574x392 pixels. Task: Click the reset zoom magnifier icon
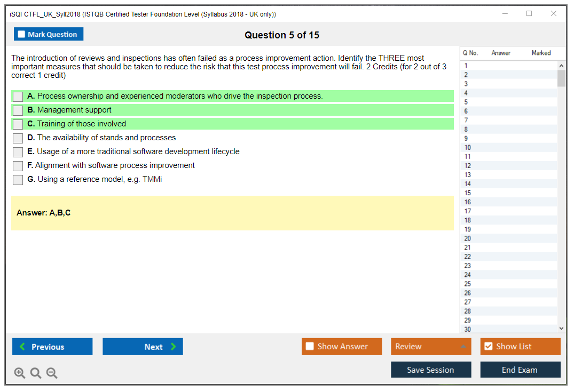pos(36,373)
